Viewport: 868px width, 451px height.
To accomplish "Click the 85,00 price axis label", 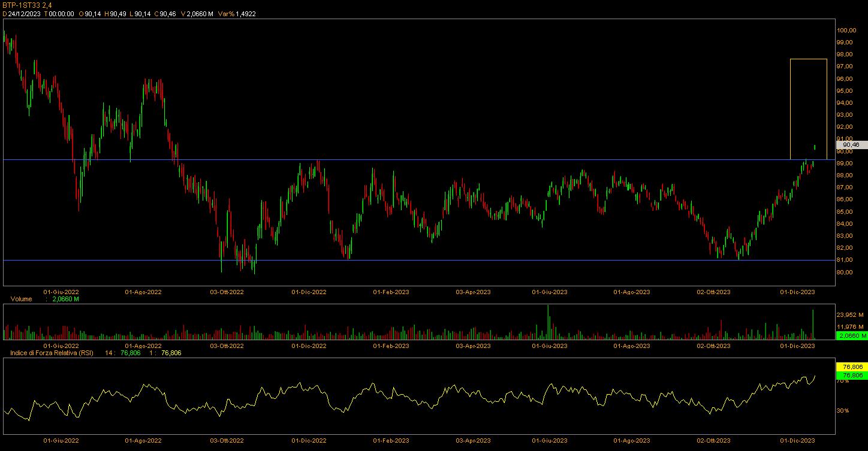I will tap(845, 212).
